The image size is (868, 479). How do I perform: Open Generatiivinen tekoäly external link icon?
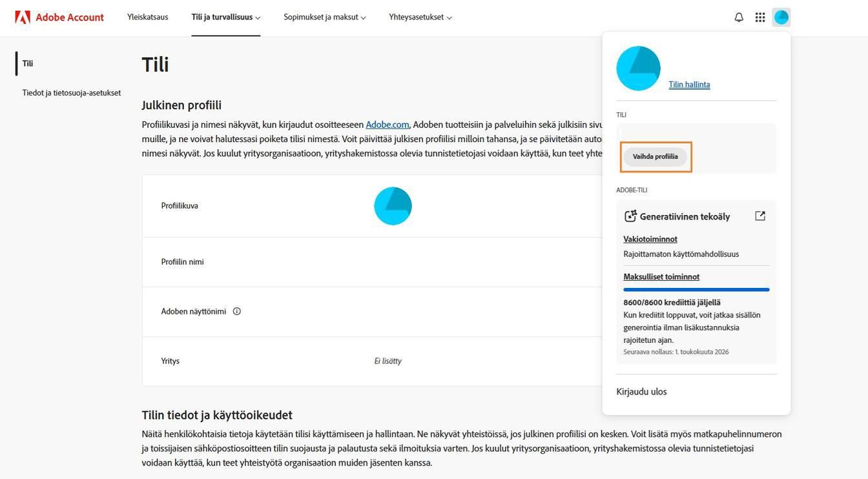tap(760, 216)
